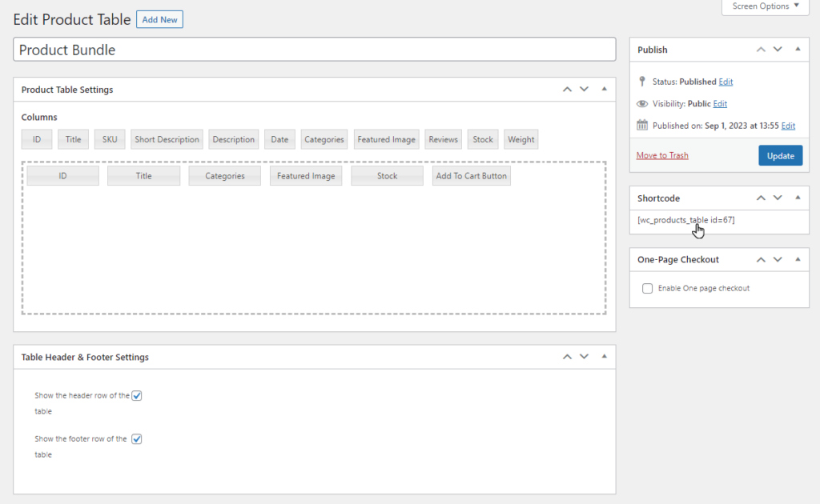Select the Weight column chip

click(521, 139)
